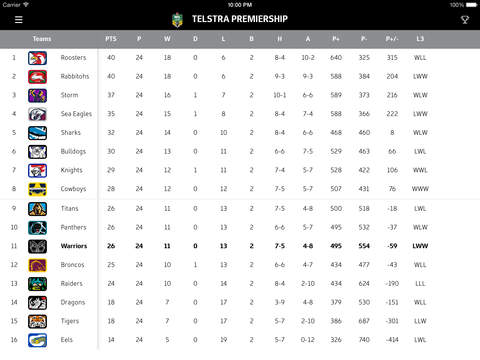The width and height of the screenshot is (480, 360).
Task: Tap the trophy icon
Action: [x=465, y=20]
